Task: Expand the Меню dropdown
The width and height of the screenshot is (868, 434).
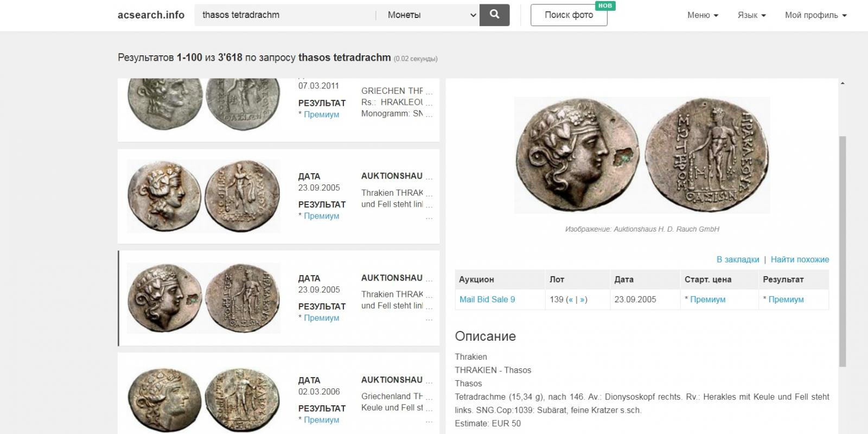Action: coord(703,15)
